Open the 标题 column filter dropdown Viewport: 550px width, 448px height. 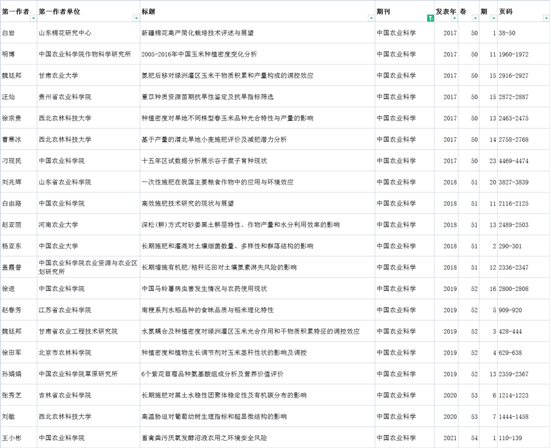371,18
